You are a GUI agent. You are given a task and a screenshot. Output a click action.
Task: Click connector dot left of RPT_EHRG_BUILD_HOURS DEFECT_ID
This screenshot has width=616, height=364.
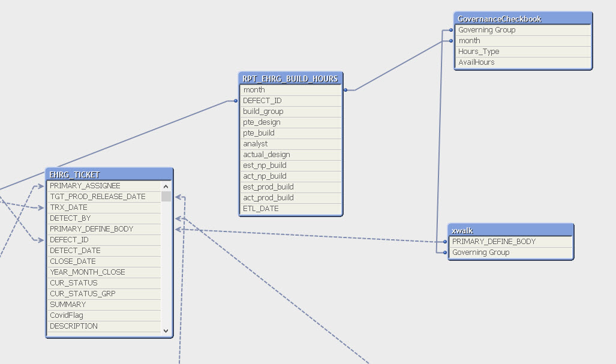(236, 101)
